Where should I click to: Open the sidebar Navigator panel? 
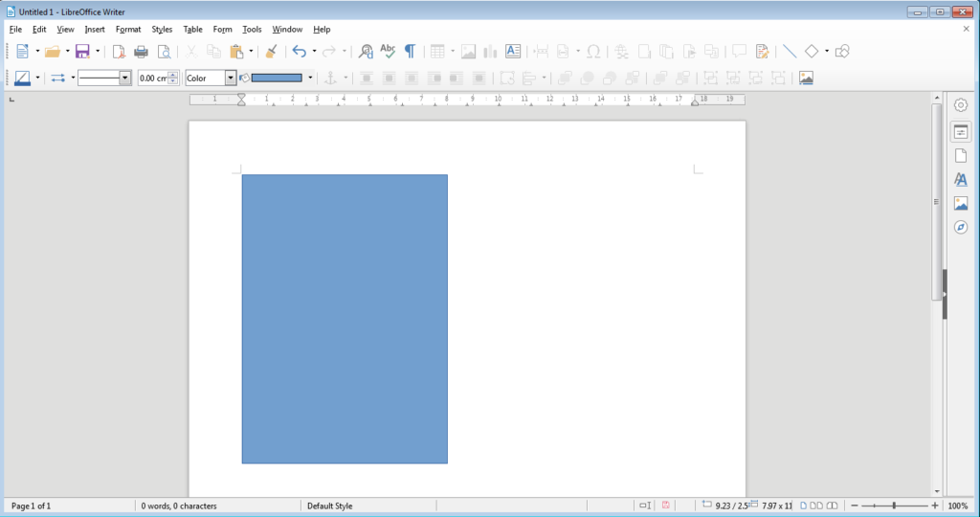click(x=961, y=227)
